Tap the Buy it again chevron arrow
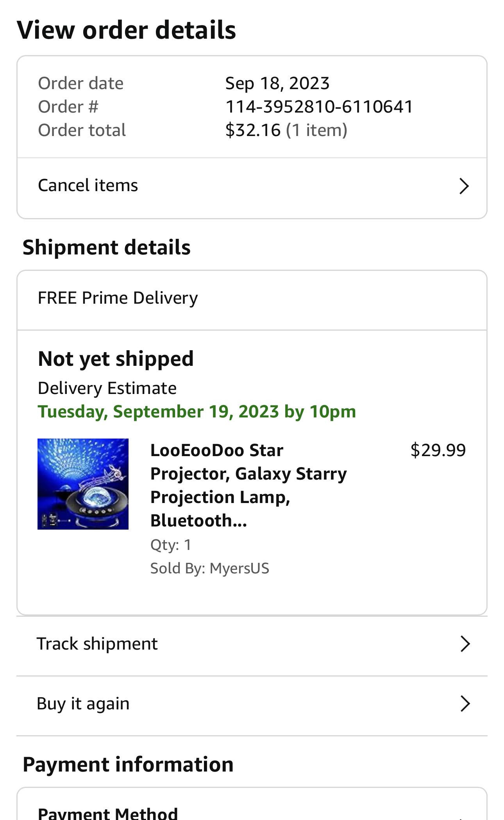Image resolution: width=504 pixels, height=820 pixels. [465, 704]
